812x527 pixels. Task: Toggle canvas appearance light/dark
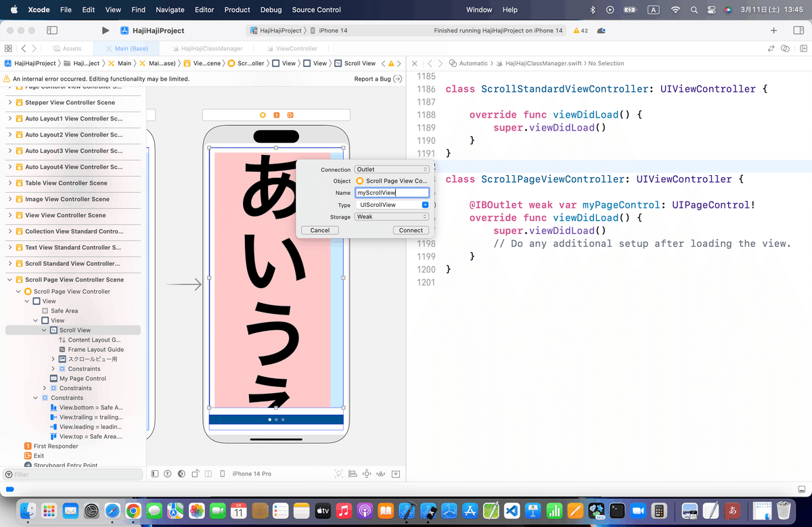[x=181, y=474]
